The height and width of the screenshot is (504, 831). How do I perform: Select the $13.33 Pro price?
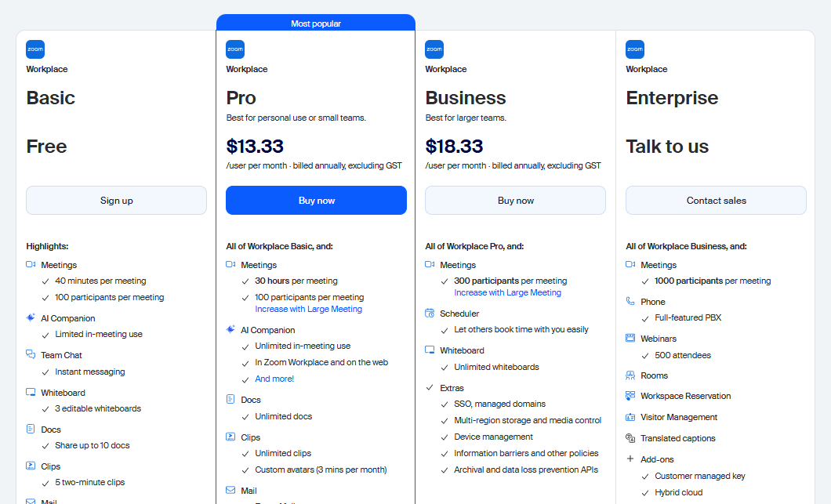[255, 147]
